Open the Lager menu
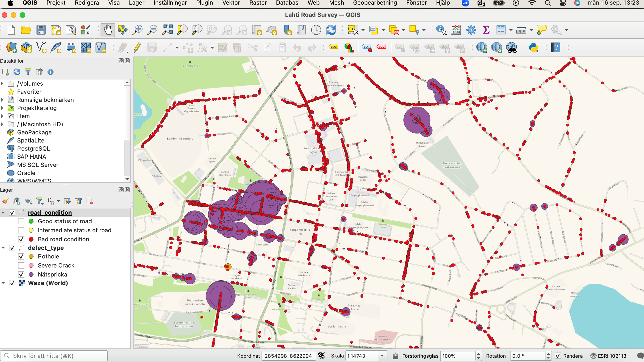Viewport: 644px width, 362px height. [x=137, y=3]
